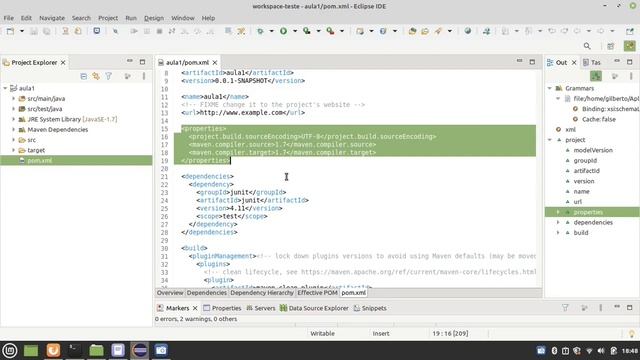This screenshot has height=360, width=640.
Task: Open the Outline view menu
Action: click(x=631, y=76)
